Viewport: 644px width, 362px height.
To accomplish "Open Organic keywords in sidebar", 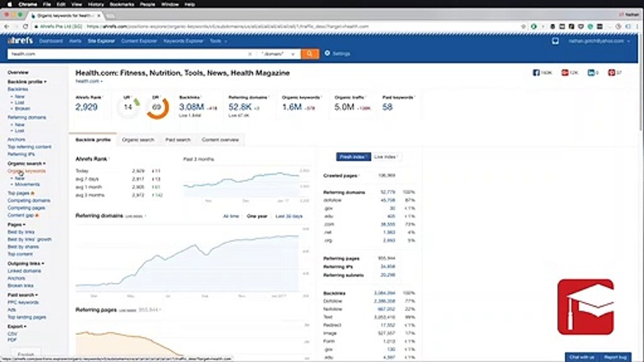I will coord(26,171).
